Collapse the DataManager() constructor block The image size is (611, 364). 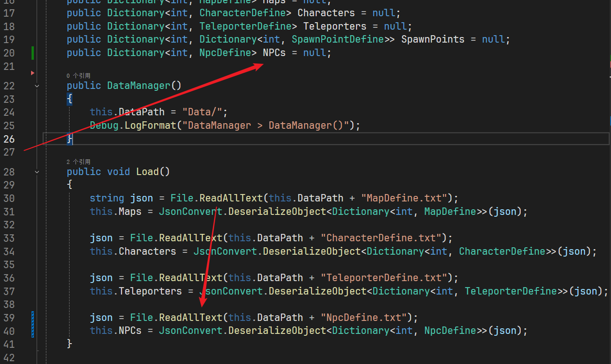[x=37, y=86]
